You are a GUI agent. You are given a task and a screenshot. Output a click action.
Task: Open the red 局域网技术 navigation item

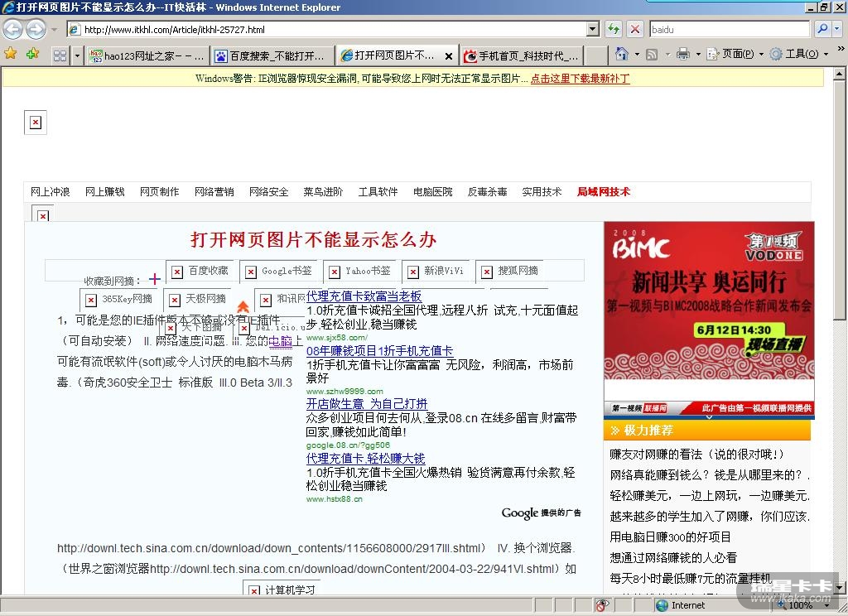(x=604, y=192)
